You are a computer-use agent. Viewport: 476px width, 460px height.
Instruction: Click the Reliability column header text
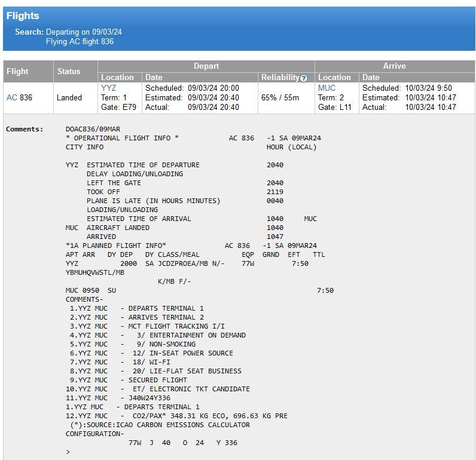coord(280,77)
